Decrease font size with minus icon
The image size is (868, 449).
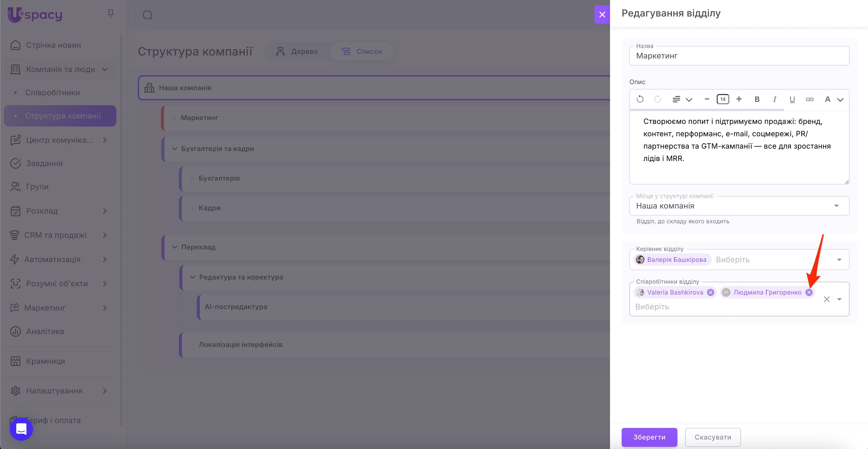pyautogui.click(x=707, y=99)
